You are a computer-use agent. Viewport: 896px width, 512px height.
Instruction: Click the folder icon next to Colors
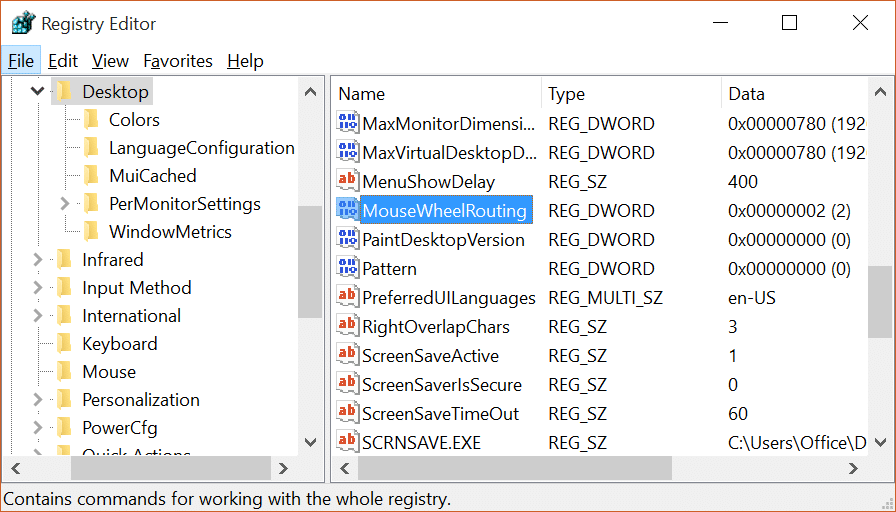coord(92,120)
